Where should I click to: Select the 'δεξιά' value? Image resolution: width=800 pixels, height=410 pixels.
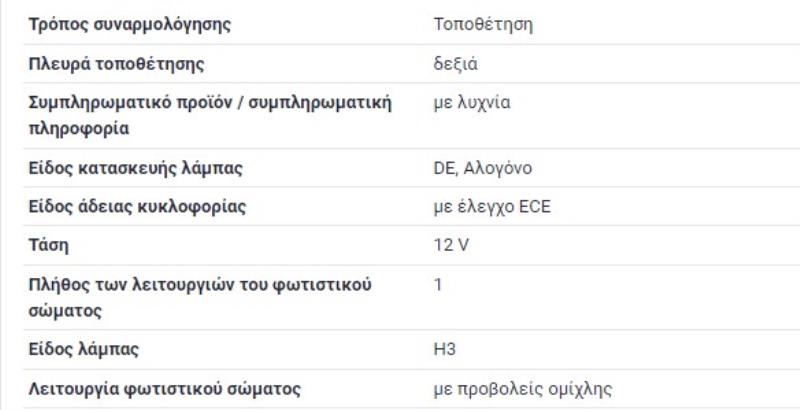pyautogui.click(x=455, y=65)
